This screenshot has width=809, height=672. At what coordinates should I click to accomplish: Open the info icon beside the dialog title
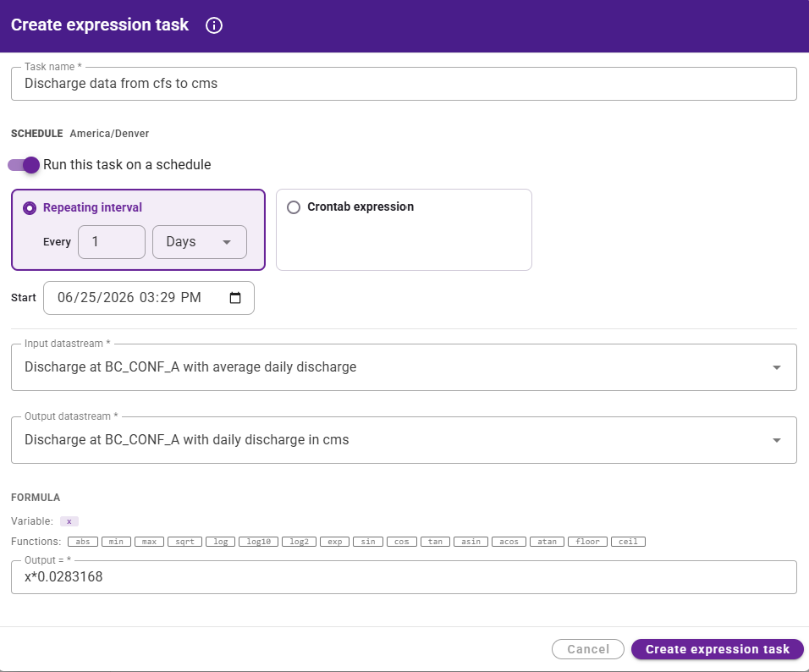(213, 25)
